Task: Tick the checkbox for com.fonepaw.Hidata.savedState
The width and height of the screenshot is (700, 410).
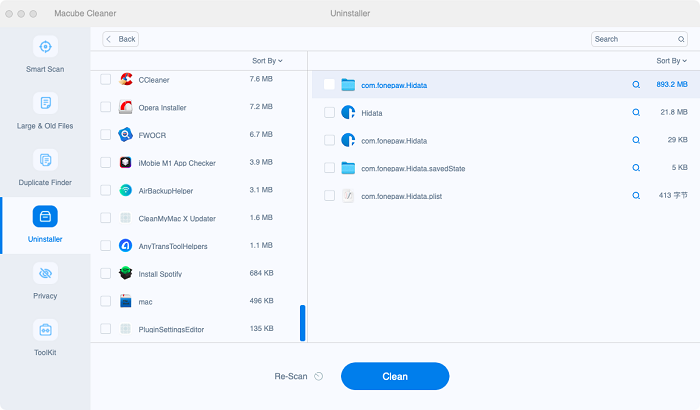Action: (x=329, y=168)
